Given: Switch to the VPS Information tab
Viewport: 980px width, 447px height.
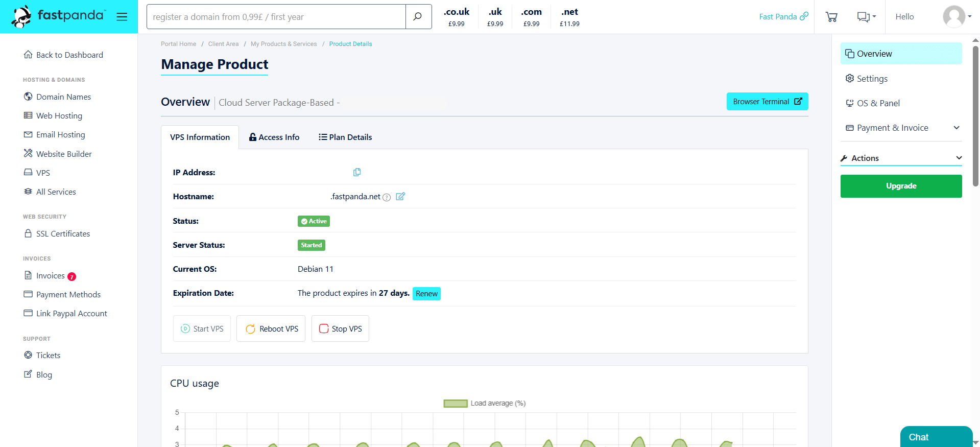Looking at the screenshot, I should point(200,137).
